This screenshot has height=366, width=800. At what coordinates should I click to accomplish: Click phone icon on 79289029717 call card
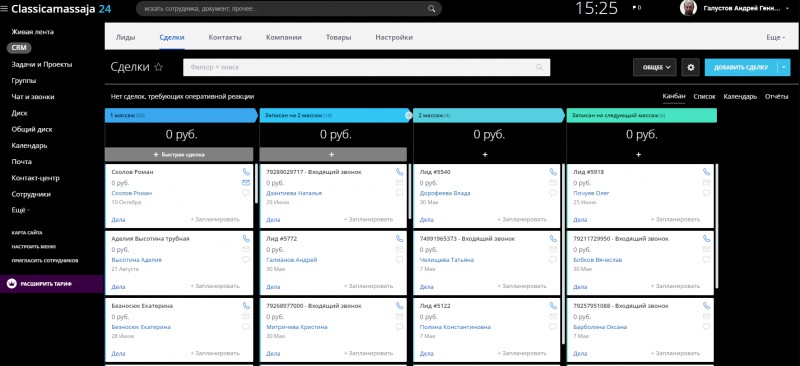pyautogui.click(x=399, y=172)
